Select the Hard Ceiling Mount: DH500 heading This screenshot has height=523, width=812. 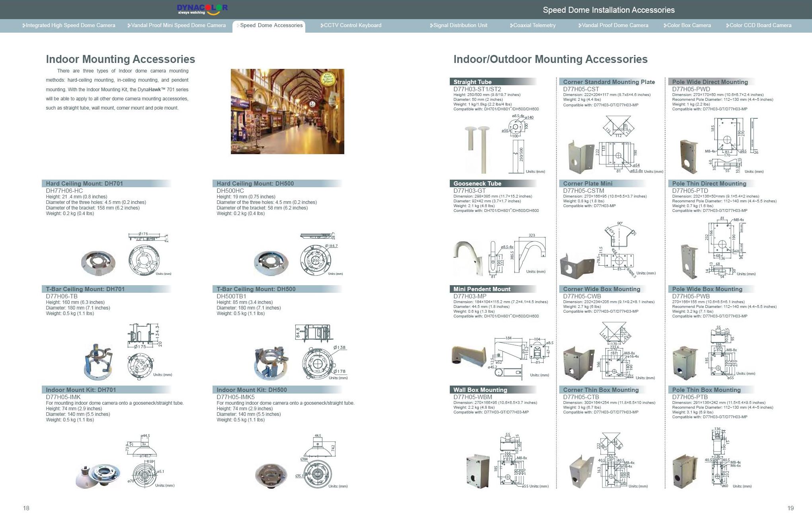(x=255, y=184)
